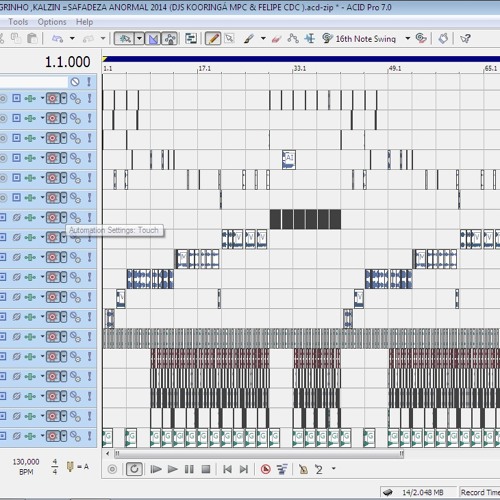Solo the bottom track with 'G' clips
Viewport: 500px width, 500px height.
89,436
